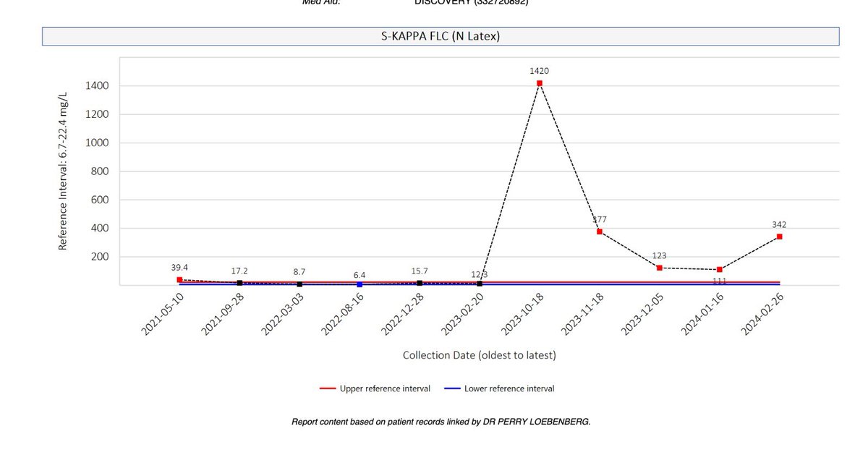The image size is (868, 450).
Task: Click the 2022-08-16 date label
Action: point(342,315)
